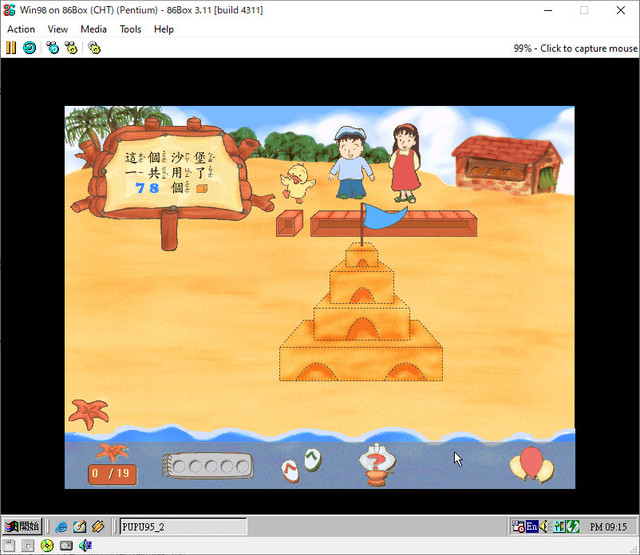The width and height of the screenshot is (640, 555).
Task: Click the boy with the blue cap
Action: (351, 163)
